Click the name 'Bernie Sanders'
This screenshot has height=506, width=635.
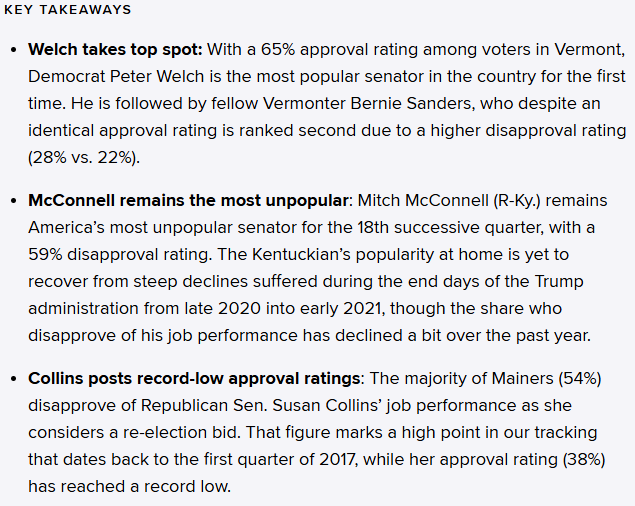[412, 103]
